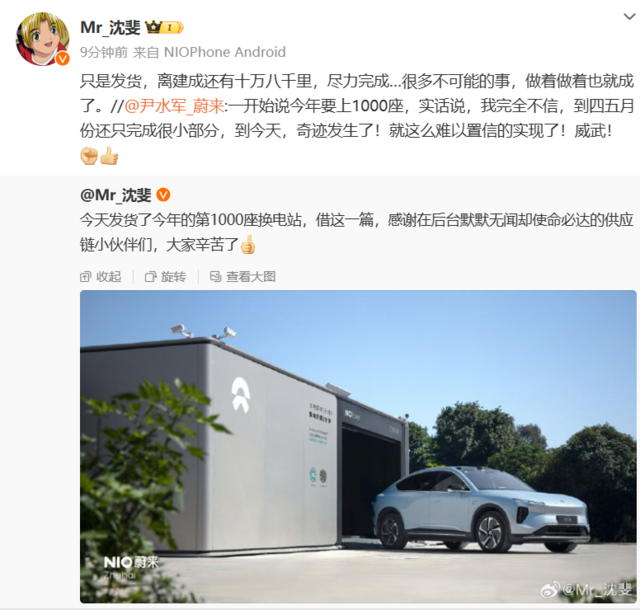The image size is (640, 610).
Task: Click the crown membership badge
Action: pos(164,27)
